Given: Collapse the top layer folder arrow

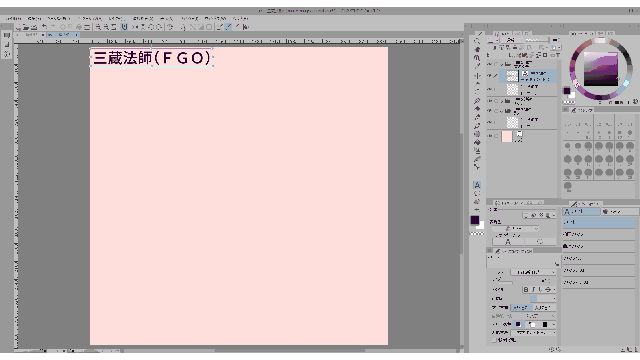Looking at the screenshot, I should [502, 64].
